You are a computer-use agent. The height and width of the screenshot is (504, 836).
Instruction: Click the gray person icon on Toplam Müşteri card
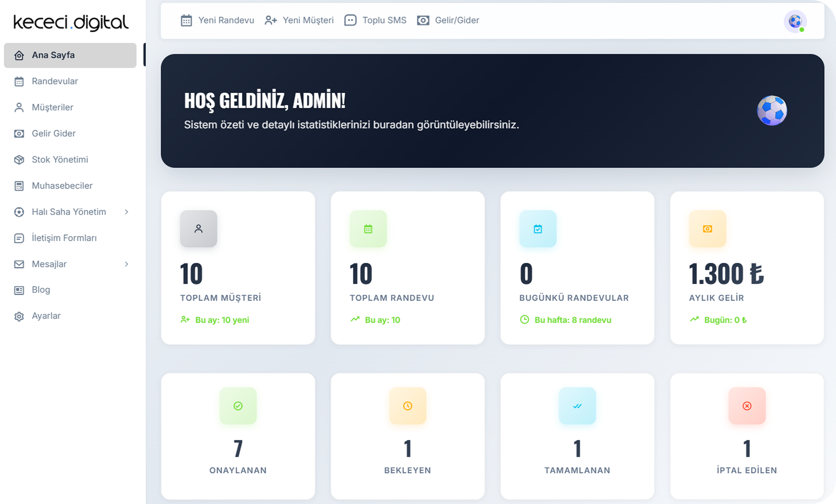pyautogui.click(x=199, y=229)
